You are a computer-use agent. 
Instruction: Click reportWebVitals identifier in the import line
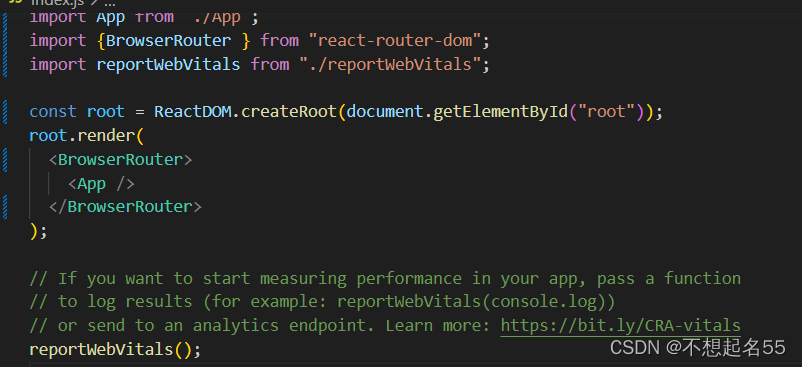pos(168,64)
